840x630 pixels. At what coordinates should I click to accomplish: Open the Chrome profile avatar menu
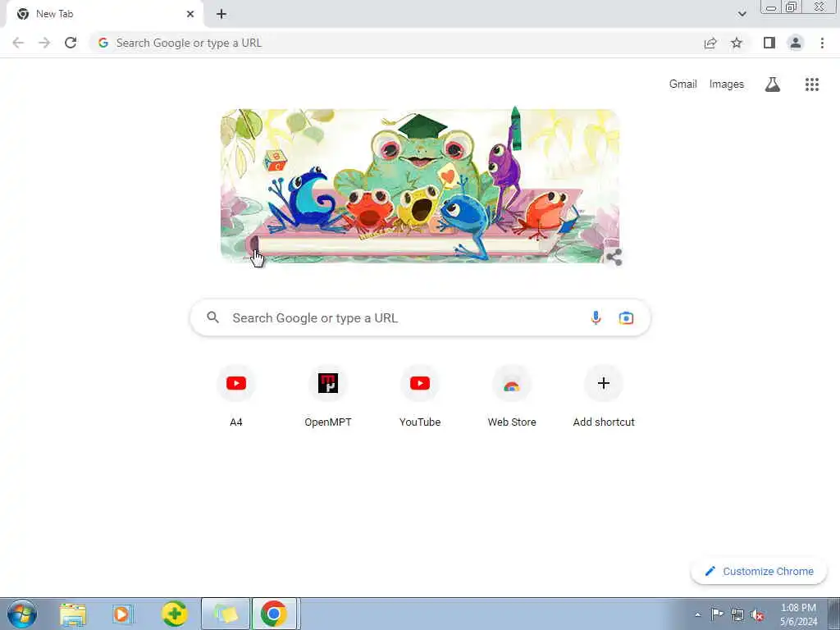point(796,43)
